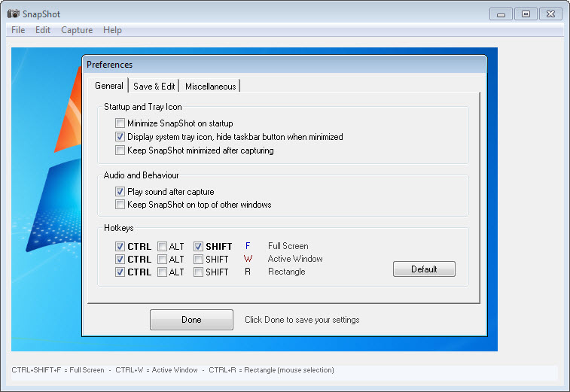570x392 pixels.
Task: Check SHIFT for Active Window hotkey
Action: click(198, 260)
